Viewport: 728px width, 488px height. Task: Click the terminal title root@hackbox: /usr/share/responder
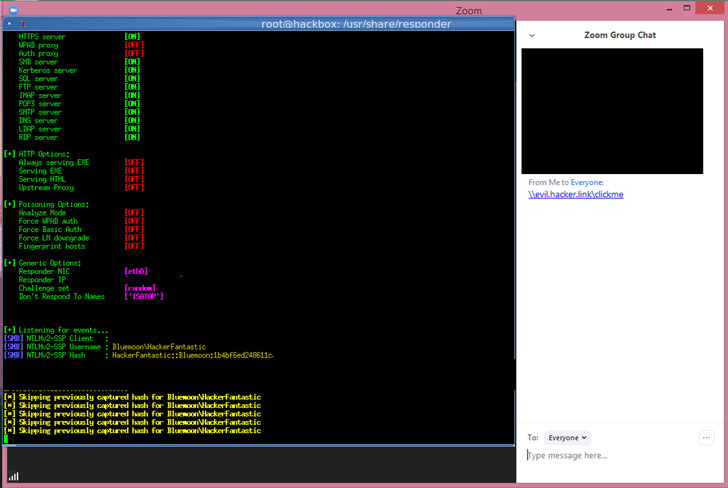[356, 24]
